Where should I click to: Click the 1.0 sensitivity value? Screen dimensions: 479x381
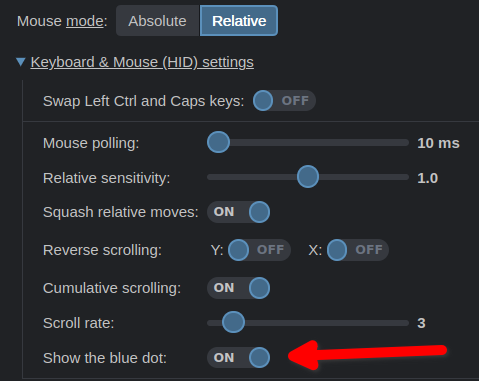(x=428, y=178)
